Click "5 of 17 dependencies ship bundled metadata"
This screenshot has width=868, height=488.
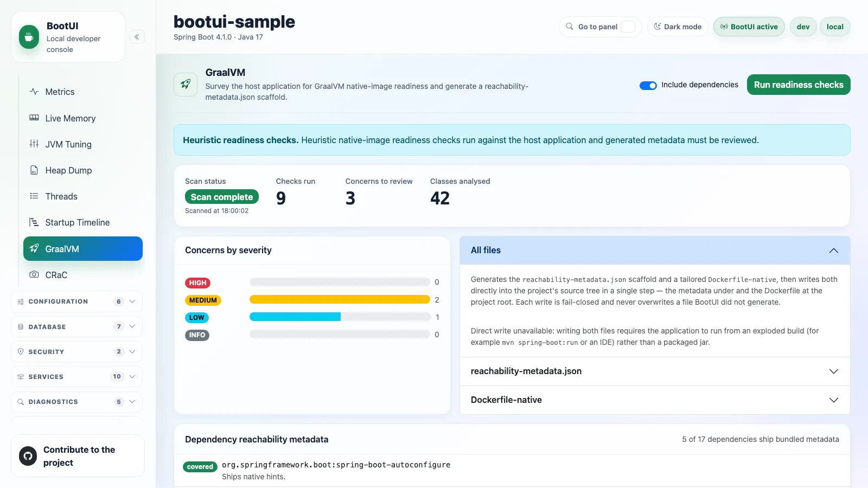click(x=761, y=439)
